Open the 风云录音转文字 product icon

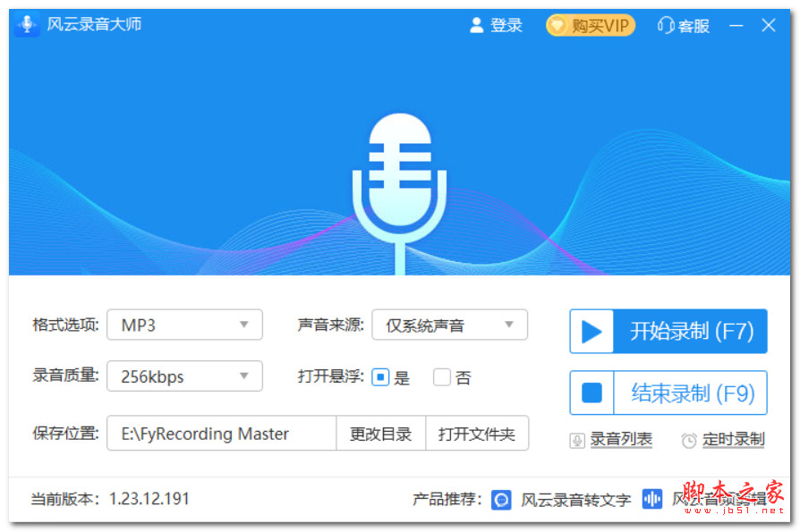501,499
